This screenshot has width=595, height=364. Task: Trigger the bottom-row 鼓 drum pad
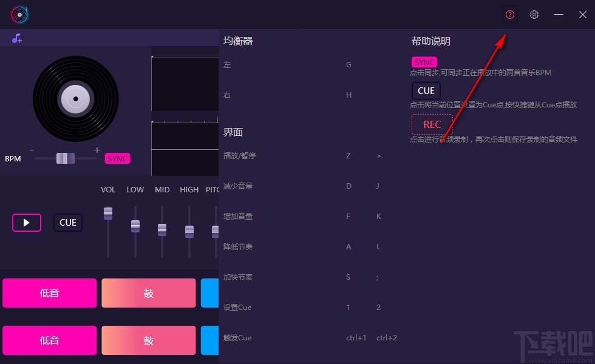(x=148, y=340)
